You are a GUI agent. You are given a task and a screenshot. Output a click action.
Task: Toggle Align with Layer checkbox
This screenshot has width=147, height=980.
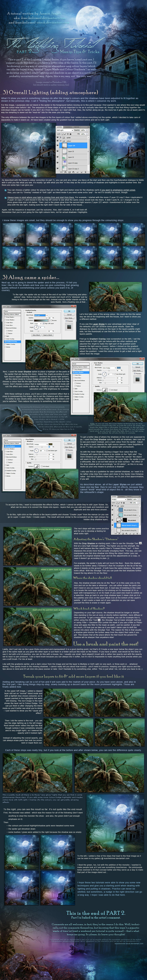point(43,324)
